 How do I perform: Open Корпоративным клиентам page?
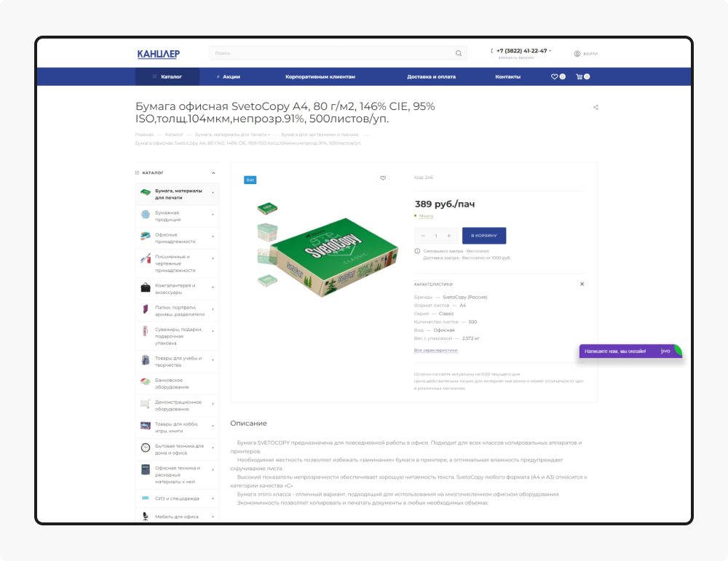320,76
